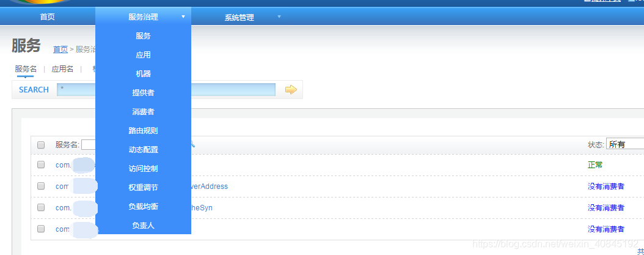Select 消费者 from the dropdown menu
Viewport: 644px width, 255px height.
[x=143, y=112]
